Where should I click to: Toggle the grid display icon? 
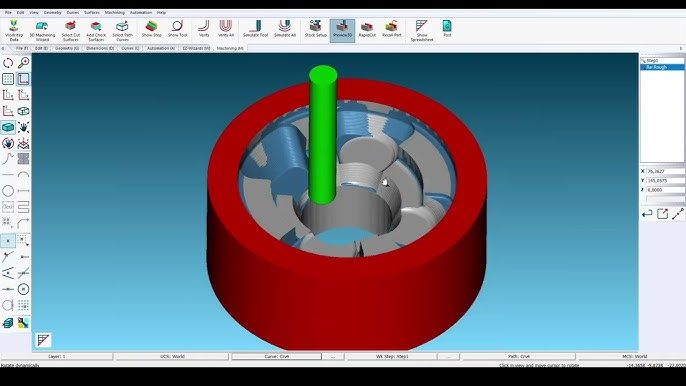point(8,79)
